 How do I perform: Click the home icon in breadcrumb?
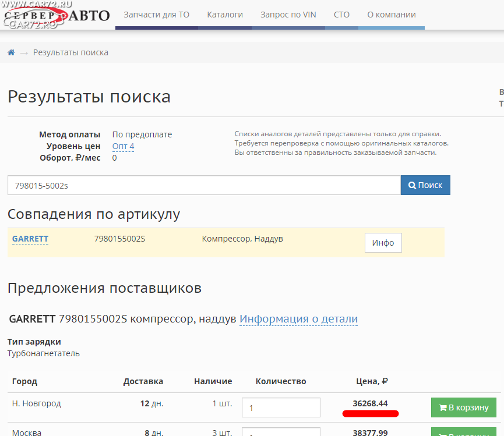11,52
